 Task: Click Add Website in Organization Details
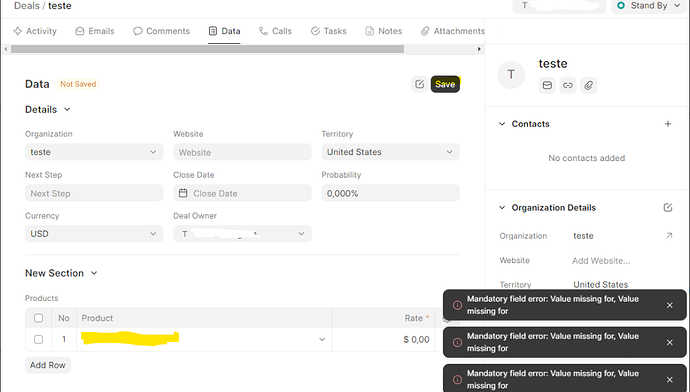click(x=601, y=261)
